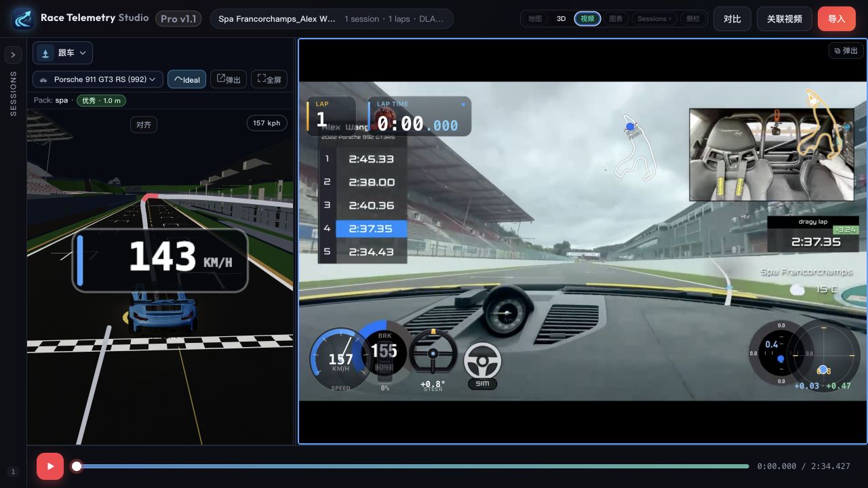Open the 跟车 camera mode dropdown

coord(62,53)
